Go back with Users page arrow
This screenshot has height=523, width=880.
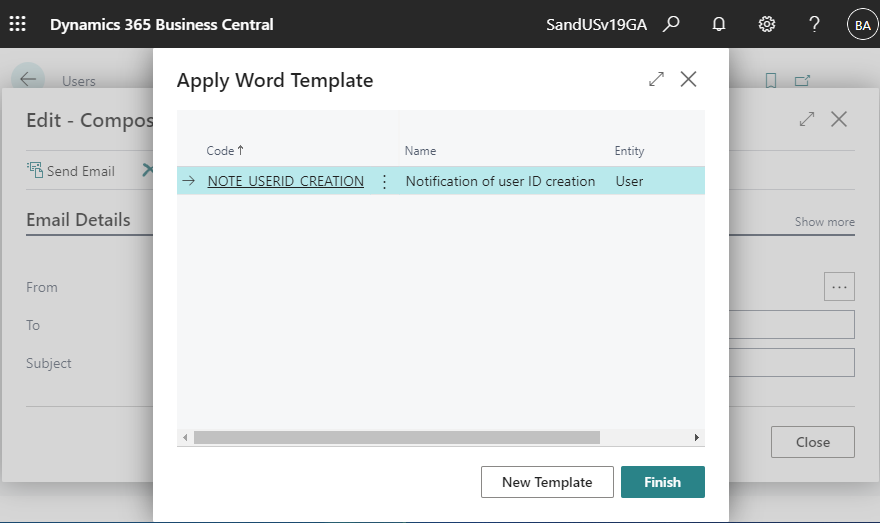point(28,79)
